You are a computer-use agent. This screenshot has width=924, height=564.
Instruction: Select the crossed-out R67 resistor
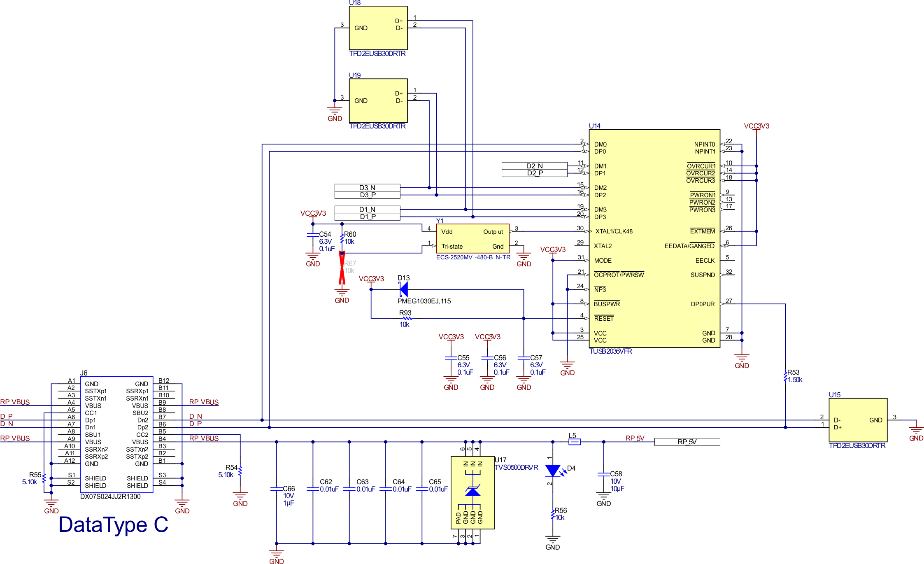click(x=342, y=268)
